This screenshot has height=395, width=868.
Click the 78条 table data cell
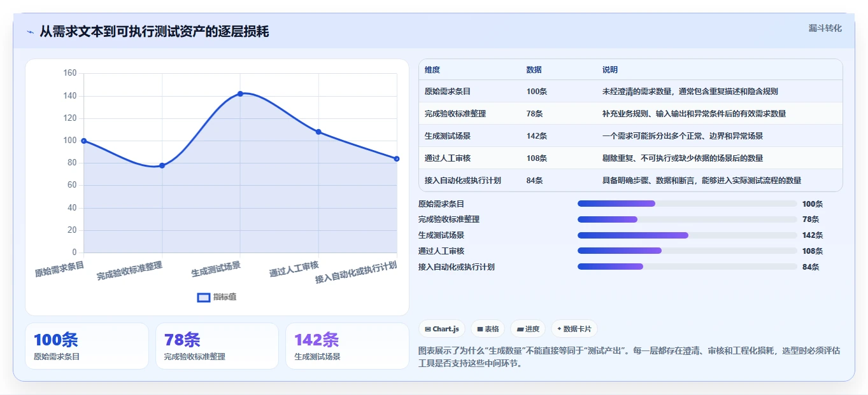[535, 113]
